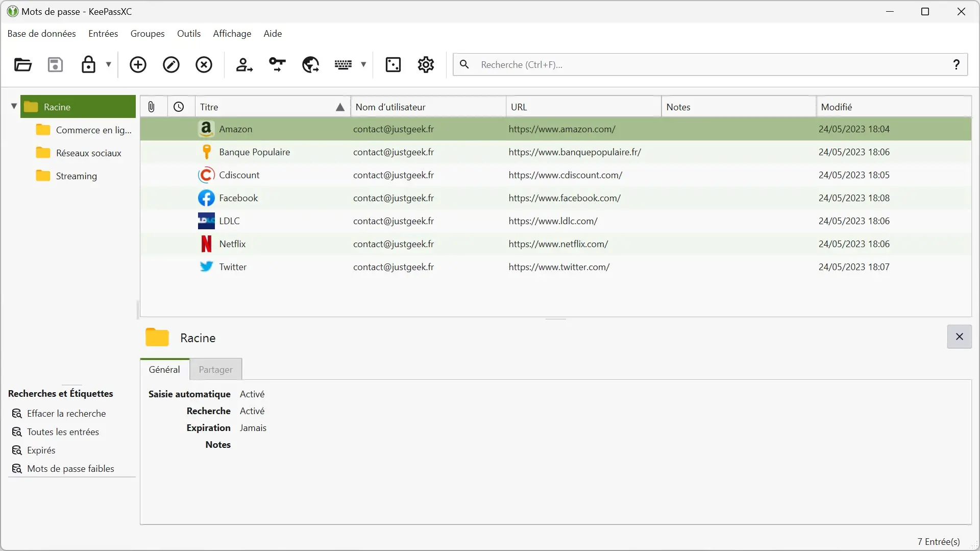The image size is (980, 551).
Task: Switch to the Partager tab
Action: point(215,369)
